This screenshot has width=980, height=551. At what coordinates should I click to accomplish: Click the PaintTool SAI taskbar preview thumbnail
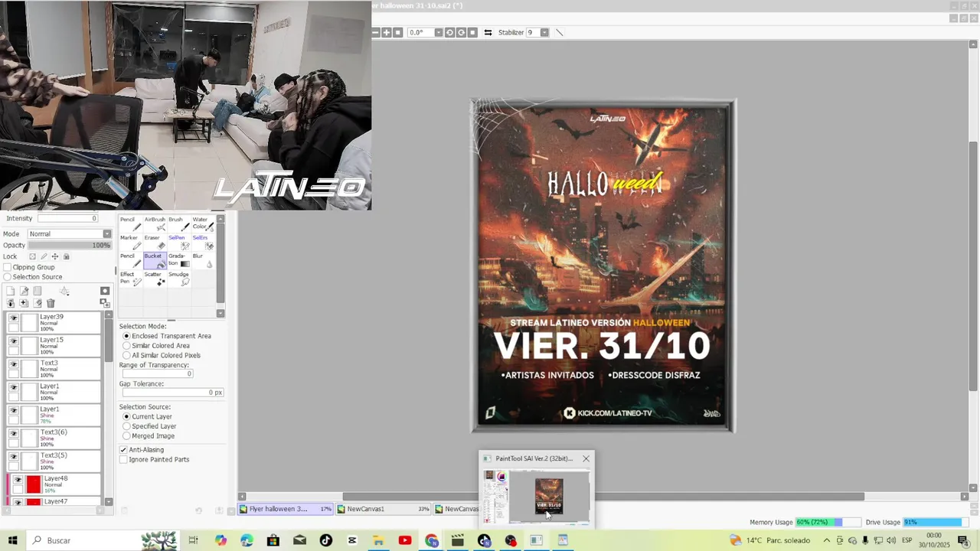coord(537,496)
